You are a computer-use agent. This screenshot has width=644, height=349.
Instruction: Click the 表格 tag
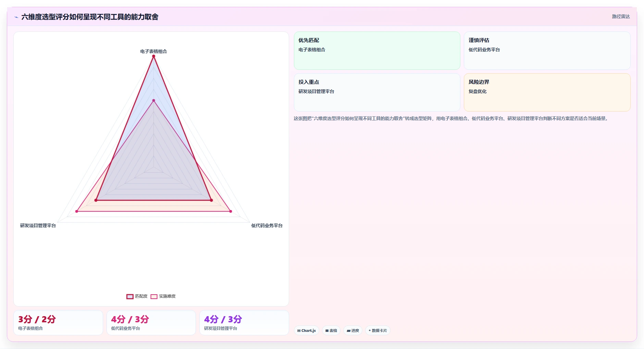tap(331, 331)
